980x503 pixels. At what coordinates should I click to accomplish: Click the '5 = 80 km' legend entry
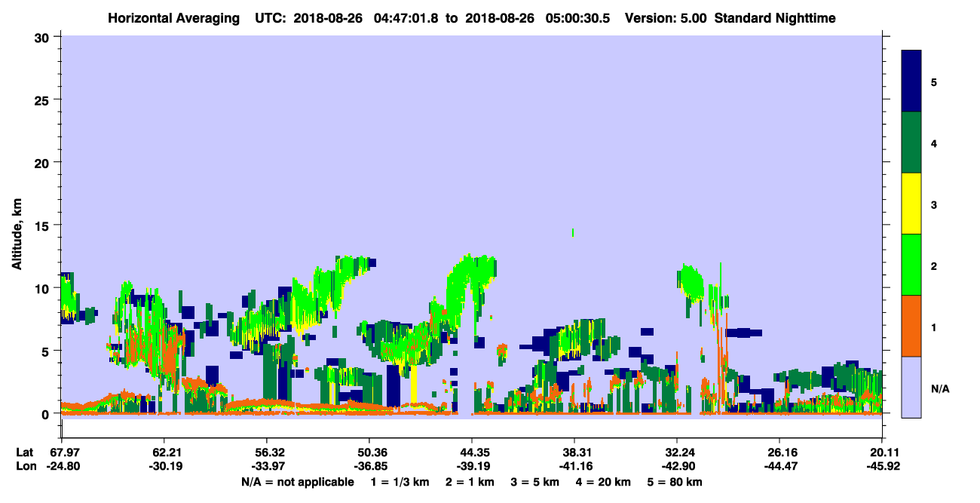tap(676, 483)
